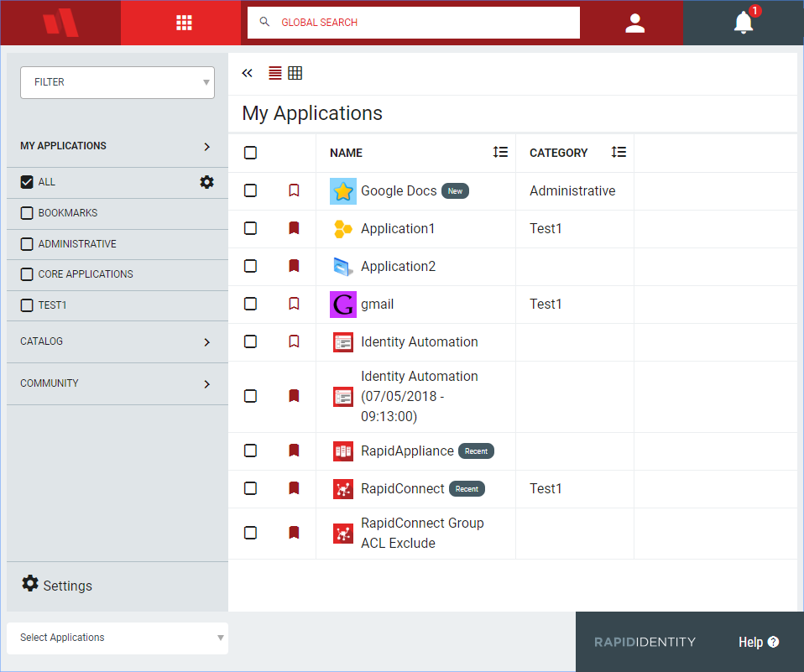The image size is (804, 672).
Task: Switch to grid view icon
Action: (295, 73)
